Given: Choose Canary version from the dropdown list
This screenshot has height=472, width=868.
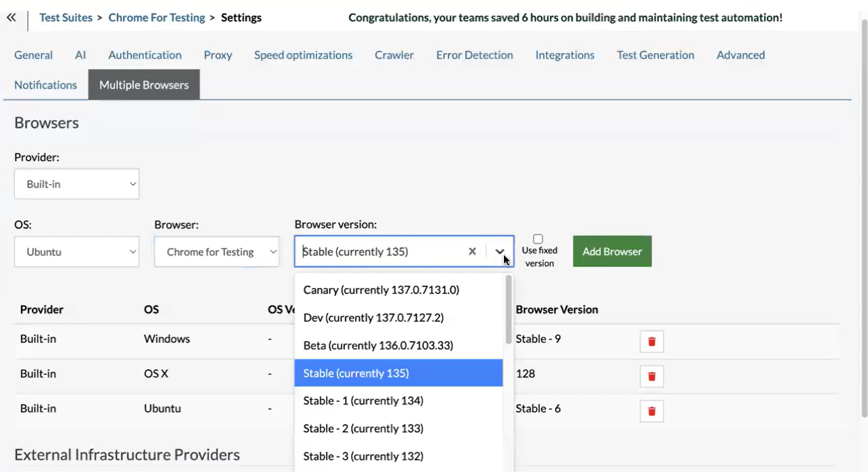Looking at the screenshot, I should (x=380, y=290).
